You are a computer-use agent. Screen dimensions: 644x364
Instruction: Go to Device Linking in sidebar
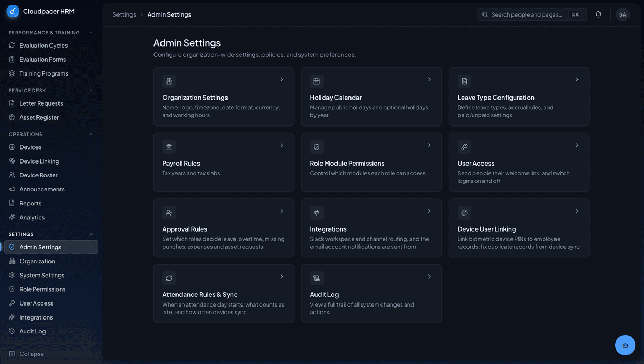[x=51, y=161]
